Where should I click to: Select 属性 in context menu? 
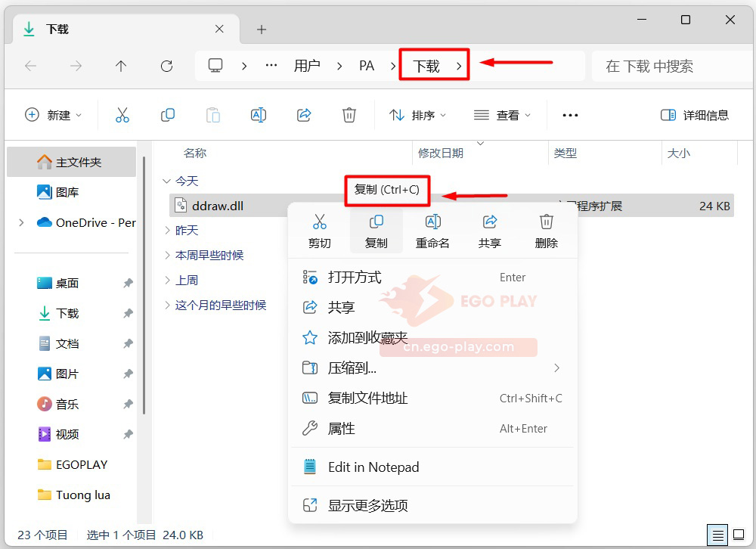(432, 429)
